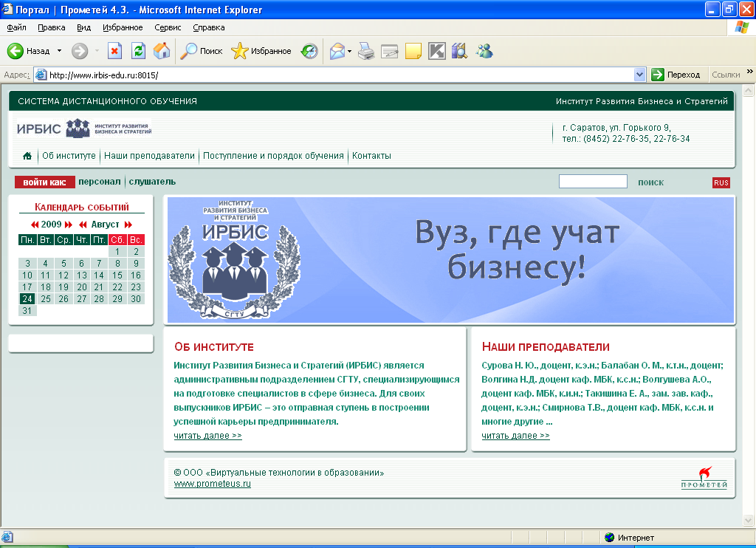Image resolution: width=756 pixels, height=548 pixels.
Task: Click the yellow note toolbar icon
Action: pos(413,51)
